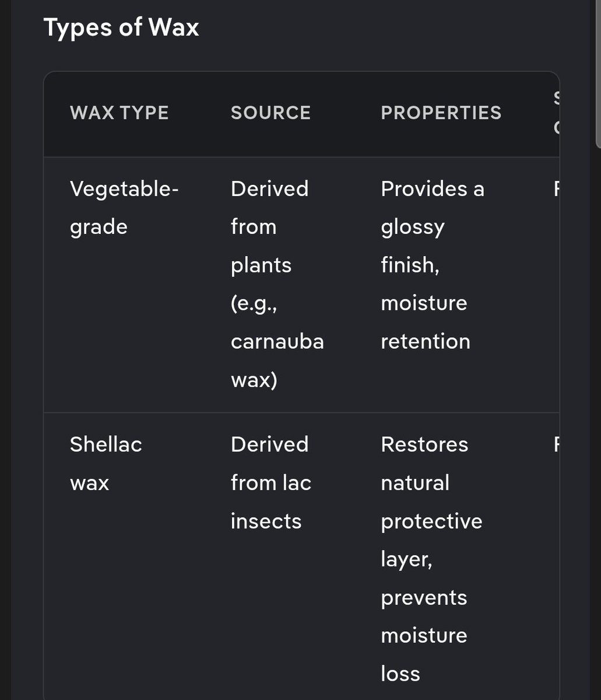601x700 pixels.
Task: Click the 'Shellac wax' cell
Action: [x=106, y=463]
